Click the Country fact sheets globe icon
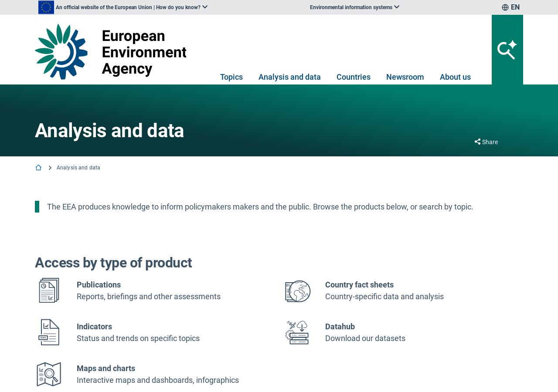The width and height of the screenshot is (558, 392). (298, 291)
